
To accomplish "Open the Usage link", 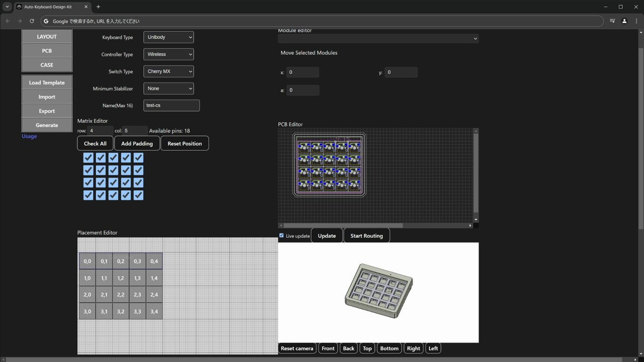I will [29, 136].
